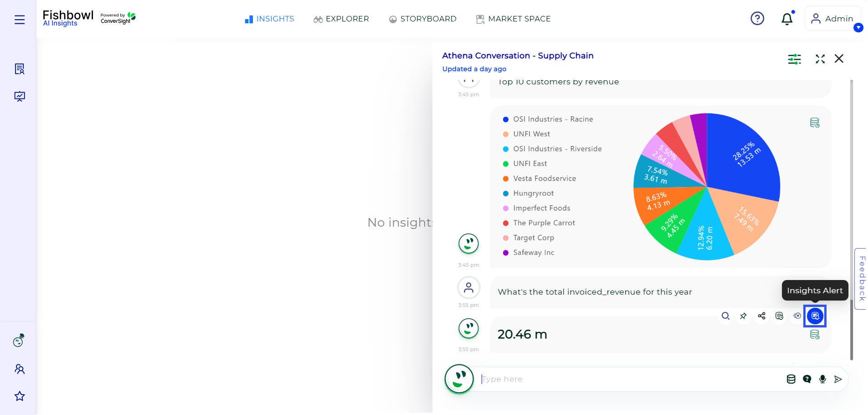Screen dimensions: 868x415
Task: Collapse the Athena conversation panel
Action: click(820, 59)
